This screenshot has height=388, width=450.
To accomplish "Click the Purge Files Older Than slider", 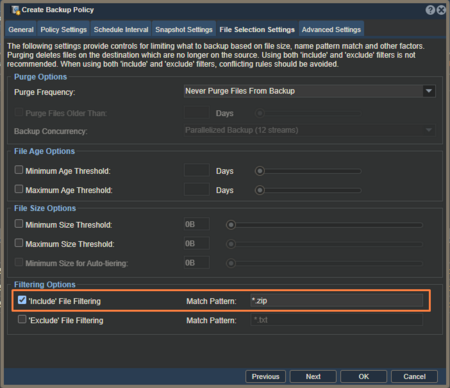I will coord(308,113).
